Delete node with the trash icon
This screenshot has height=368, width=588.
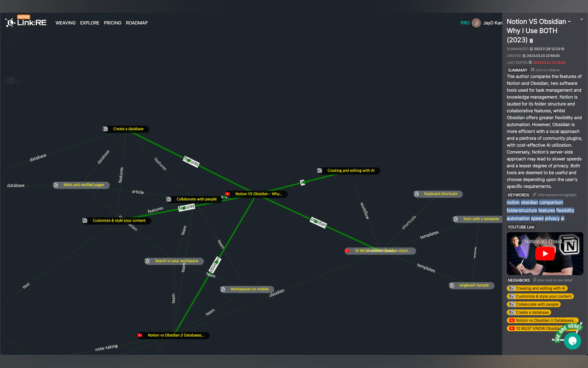click(531, 41)
